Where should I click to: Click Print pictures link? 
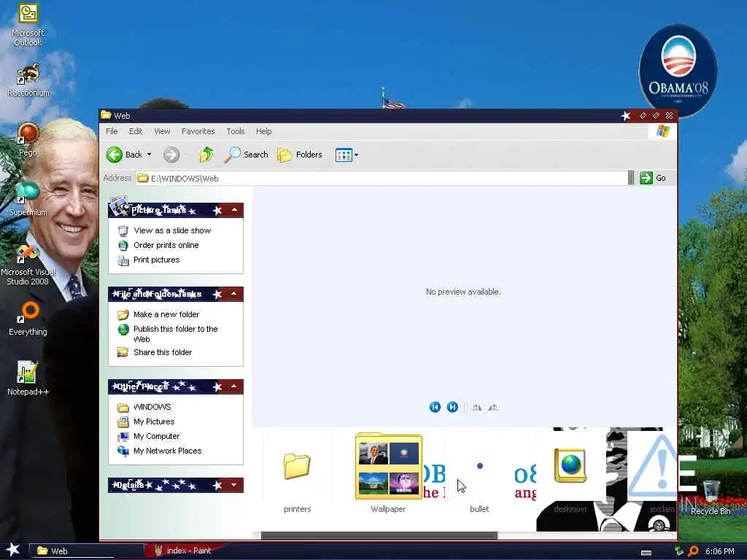point(156,260)
